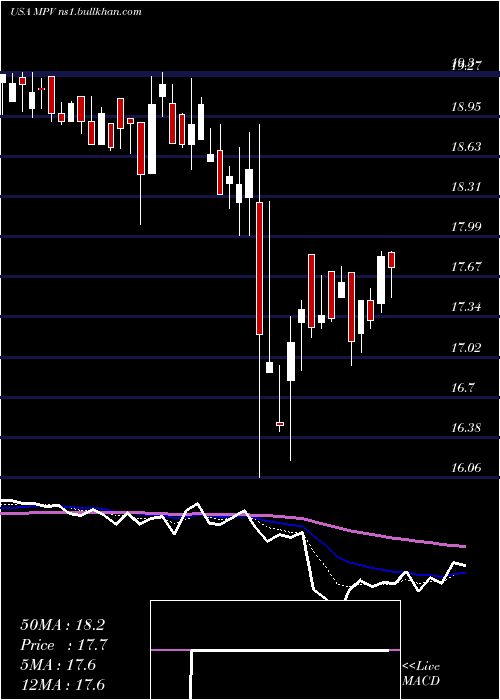Click the '50MA : 18.2' readout

pyautogui.click(x=62, y=625)
